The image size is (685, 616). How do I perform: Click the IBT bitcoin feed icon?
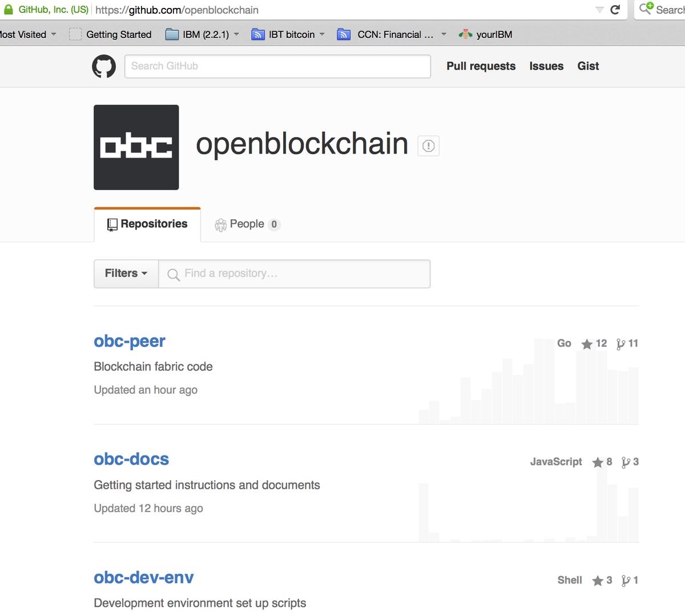258,34
